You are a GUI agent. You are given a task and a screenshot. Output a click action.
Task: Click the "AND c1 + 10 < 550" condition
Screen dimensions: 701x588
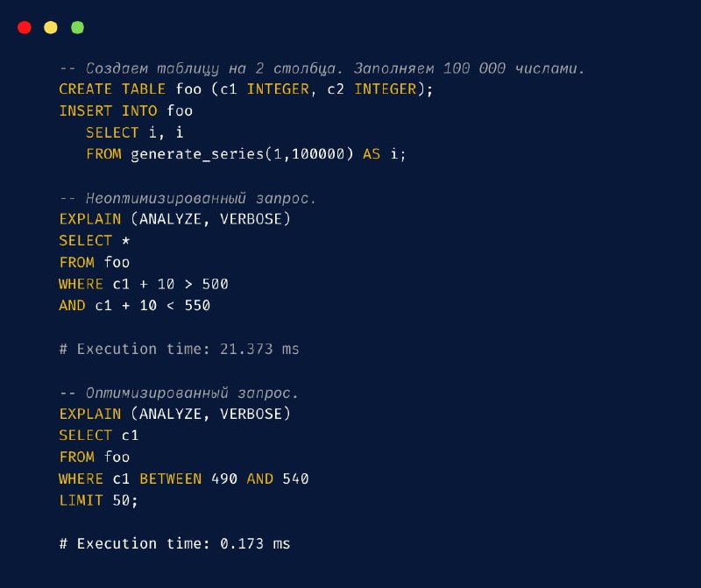click(x=134, y=306)
